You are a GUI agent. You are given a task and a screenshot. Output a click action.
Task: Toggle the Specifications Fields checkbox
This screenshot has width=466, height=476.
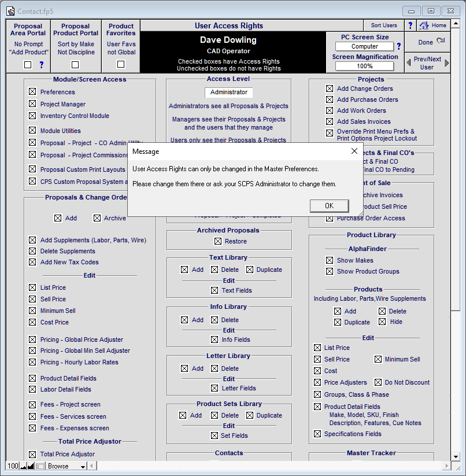pyautogui.click(x=317, y=434)
